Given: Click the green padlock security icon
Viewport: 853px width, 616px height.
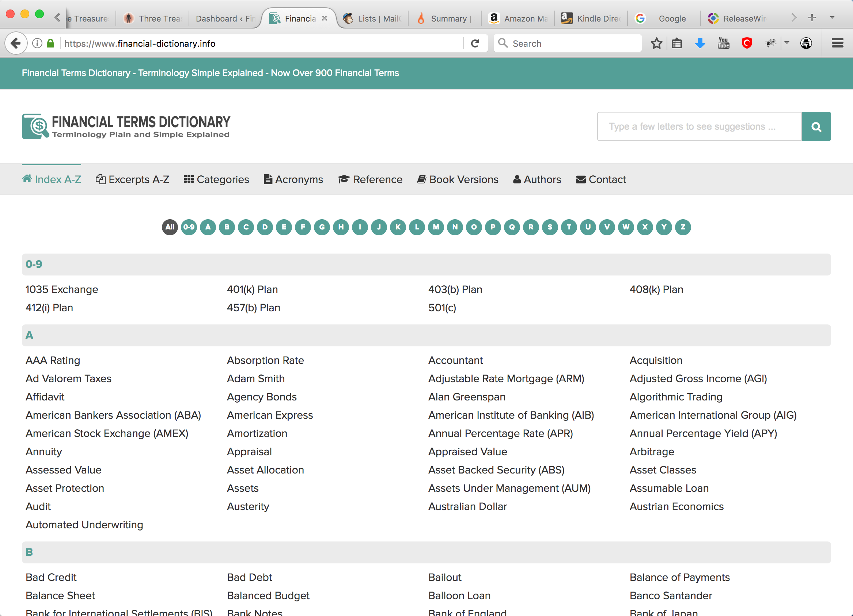Looking at the screenshot, I should 50,43.
